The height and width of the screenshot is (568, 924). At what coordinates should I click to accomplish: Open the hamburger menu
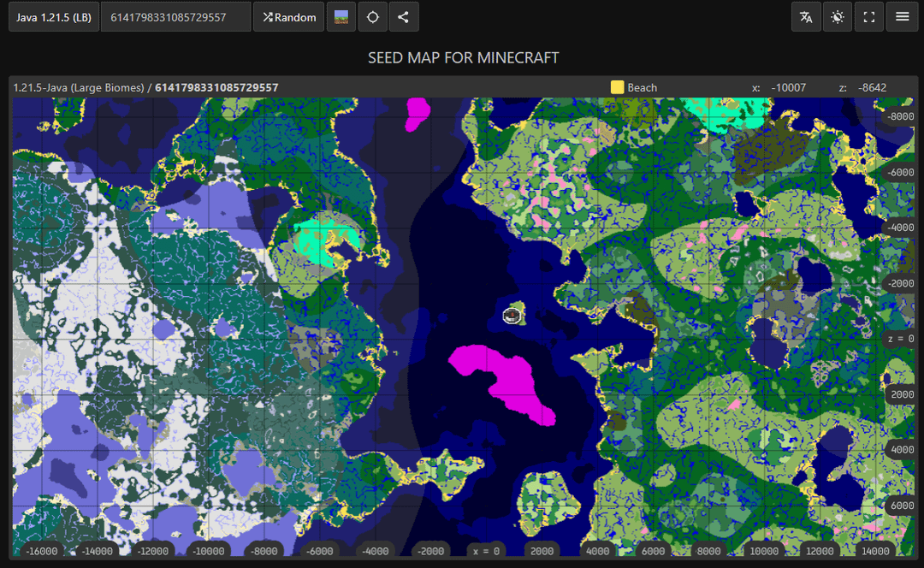pos(902,17)
